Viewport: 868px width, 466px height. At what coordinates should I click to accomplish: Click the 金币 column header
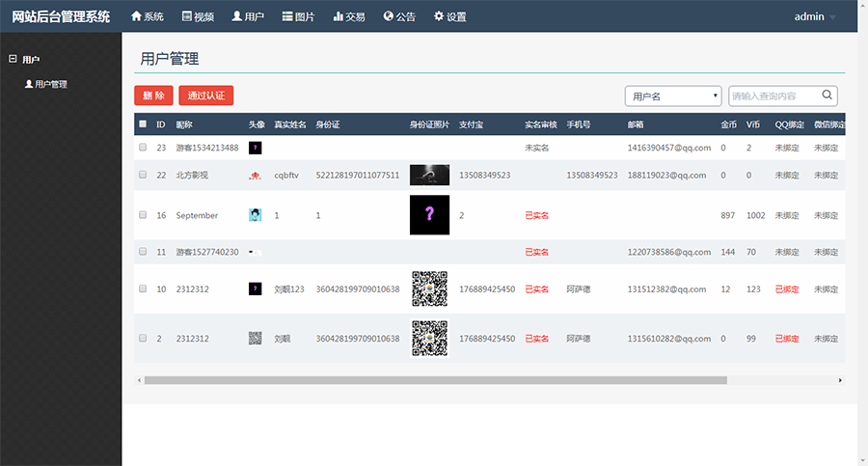tap(728, 124)
